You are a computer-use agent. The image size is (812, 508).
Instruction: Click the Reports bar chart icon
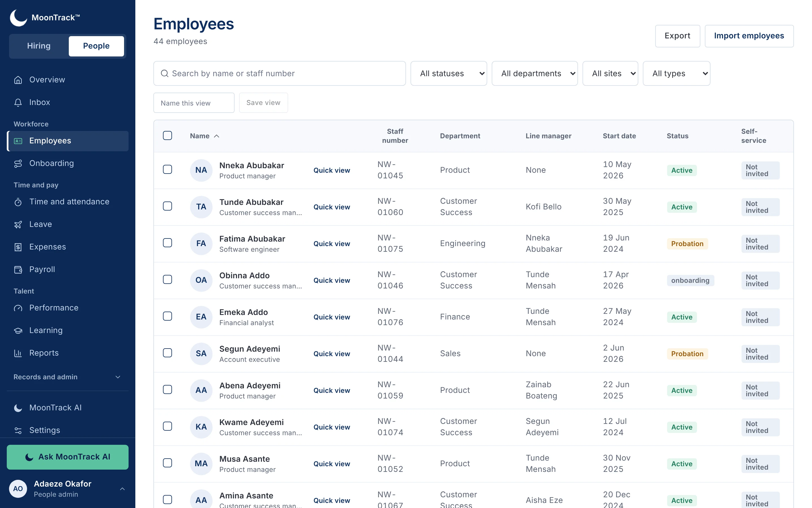click(18, 353)
